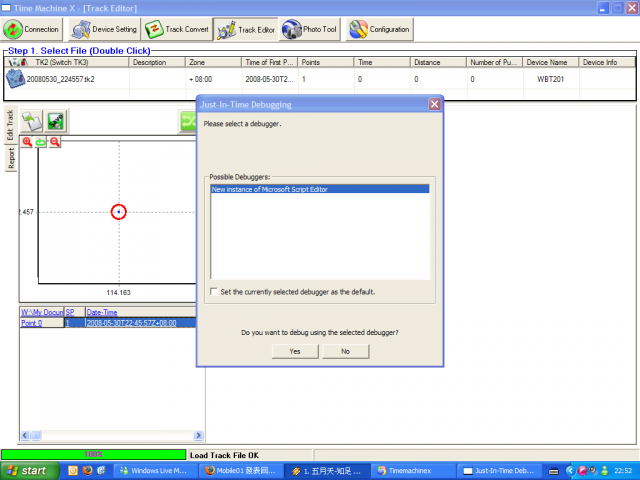The height and width of the screenshot is (480, 640).
Task: Switch to Just-In-Time Debugging taskbar item
Action: (x=499, y=471)
